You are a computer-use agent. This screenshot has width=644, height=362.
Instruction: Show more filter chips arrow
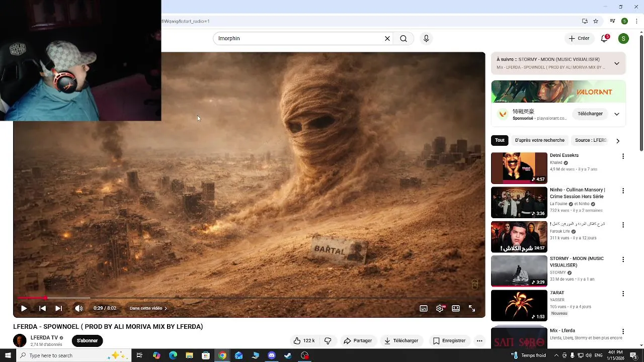(x=618, y=141)
